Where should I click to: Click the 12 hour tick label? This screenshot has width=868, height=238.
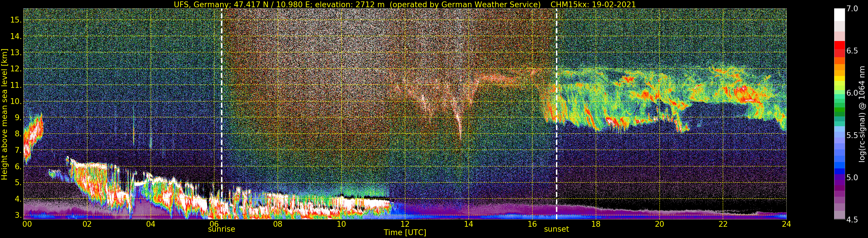pyautogui.click(x=405, y=224)
